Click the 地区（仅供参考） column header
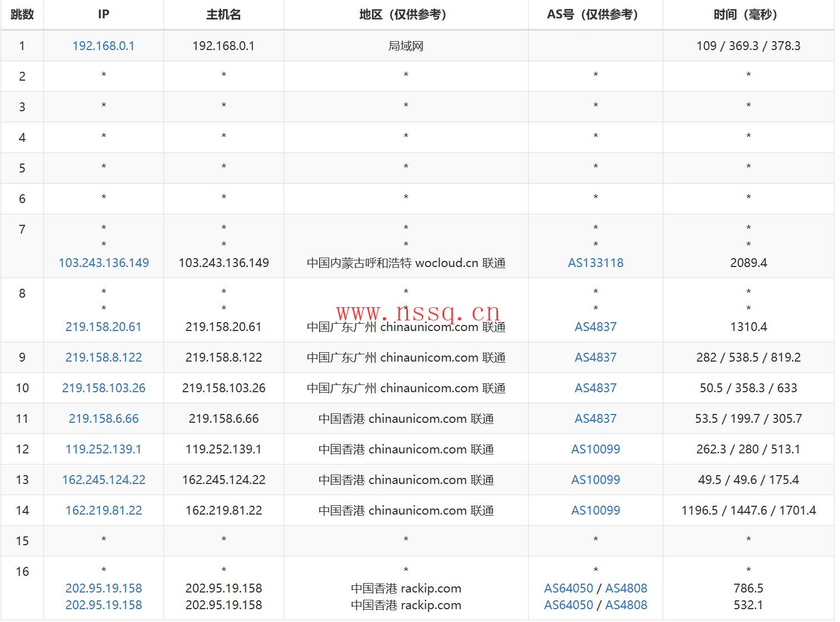Viewport: 840px width, 622px height. [x=406, y=14]
